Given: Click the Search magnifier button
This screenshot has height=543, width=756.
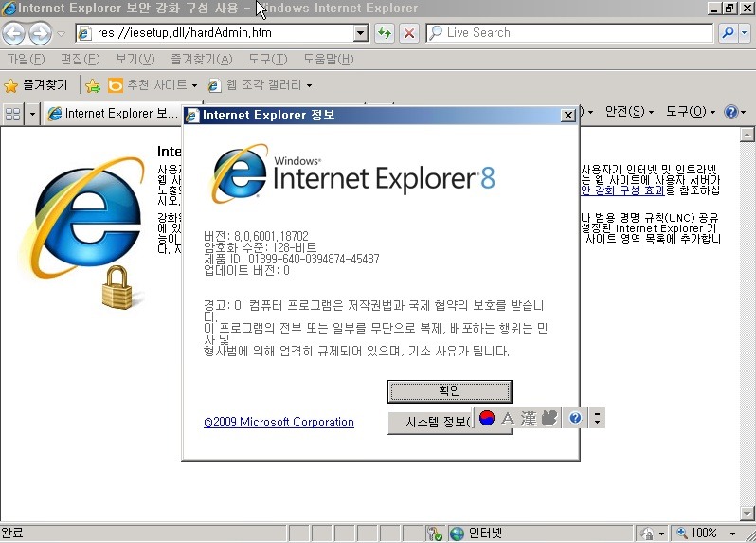Looking at the screenshot, I should (x=727, y=33).
